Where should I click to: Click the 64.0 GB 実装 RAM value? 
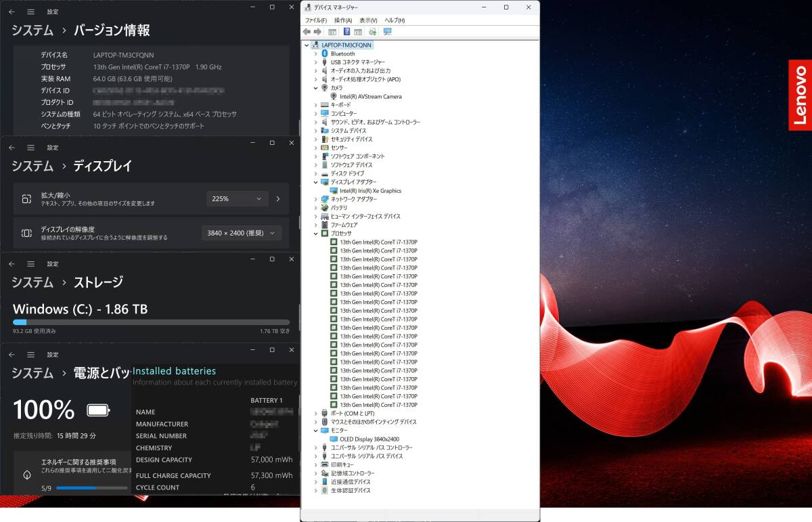(133, 79)
